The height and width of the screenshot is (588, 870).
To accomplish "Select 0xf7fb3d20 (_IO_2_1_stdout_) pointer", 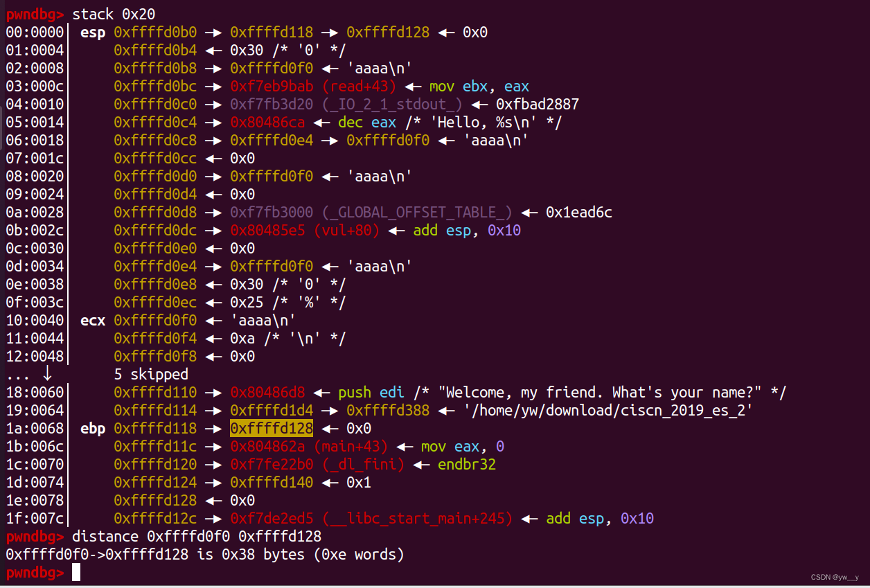I will click(x=346, y=105).
